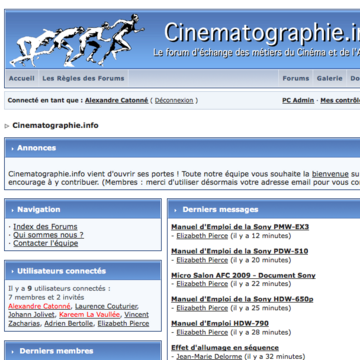Open Manuel d'Emploi Sony PMW-EX3 thread
The width and height of the screenshot is (360, 360).
click(x=240, y=227)
